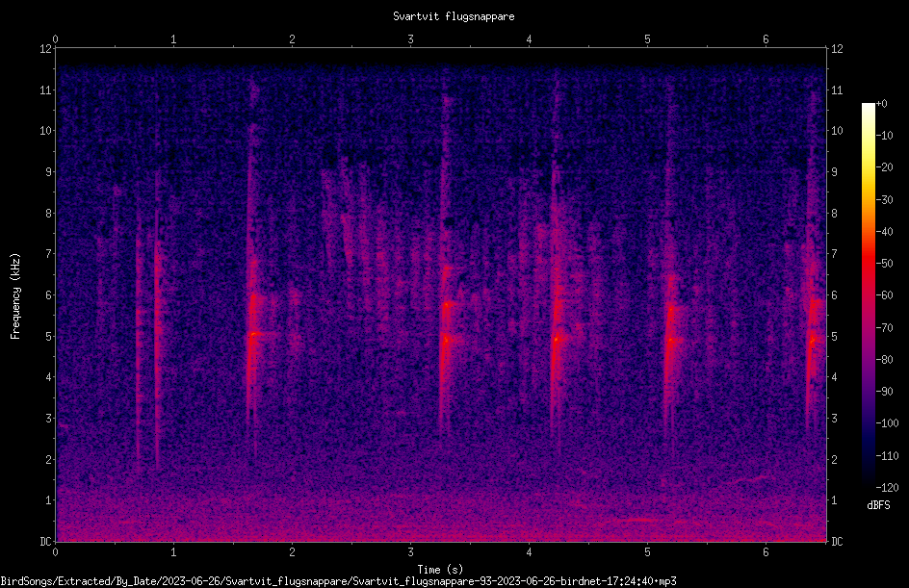The height and width of the screenshot is (588, 909).
Task: Click the '5' tick on the left frequency axis
Action: pyautogui.click(x=49, y=336)
